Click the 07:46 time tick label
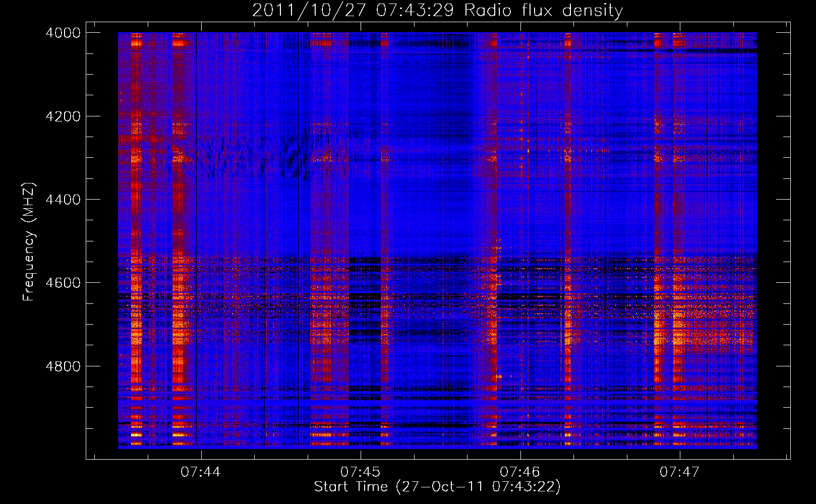This screenshot has height=504, width=816. tap(520, 472)
